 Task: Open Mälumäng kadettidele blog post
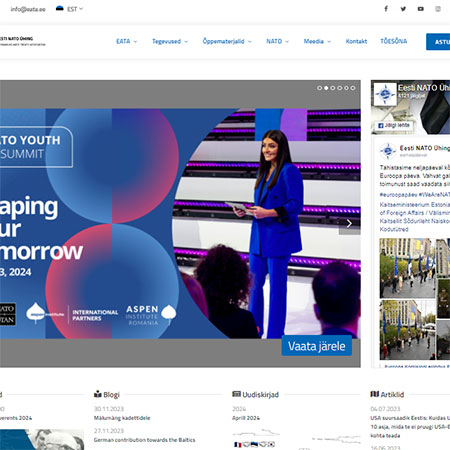click(x=122, y=418)
